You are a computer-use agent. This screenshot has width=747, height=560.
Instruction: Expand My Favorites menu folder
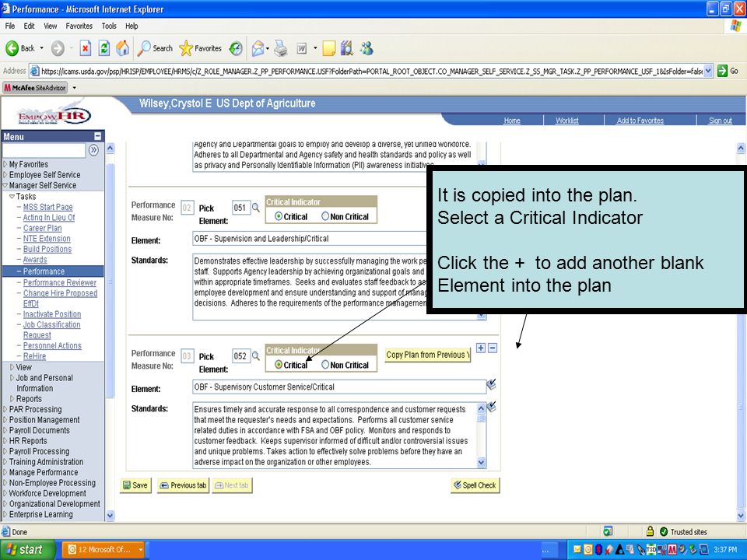point(5,164)
